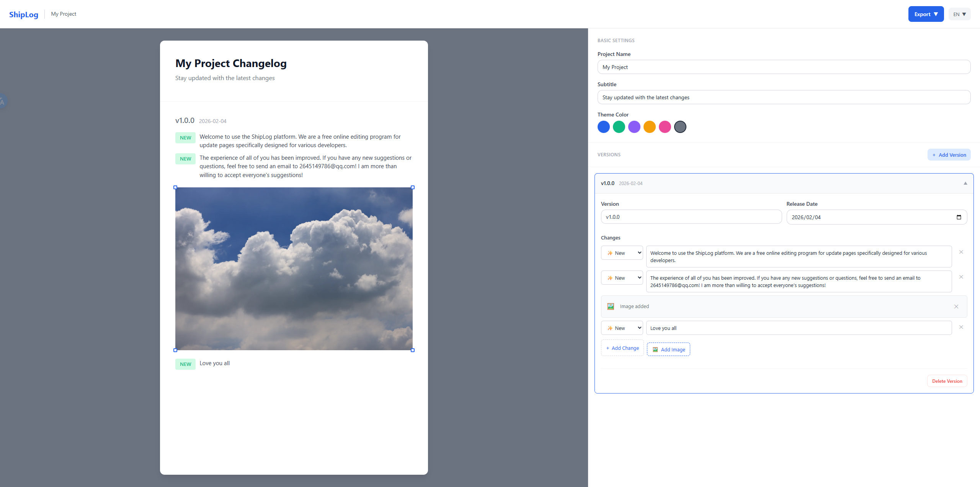Open the release date calendar picker
Viewport: 980px width, 487px height.
coord(959,217)
